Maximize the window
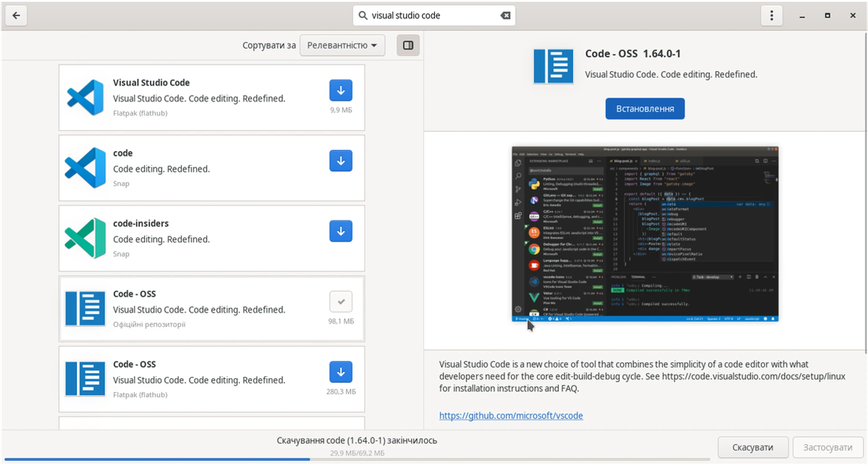The height and width of the screenshot is (465, 868). click(x=827, y=15)
